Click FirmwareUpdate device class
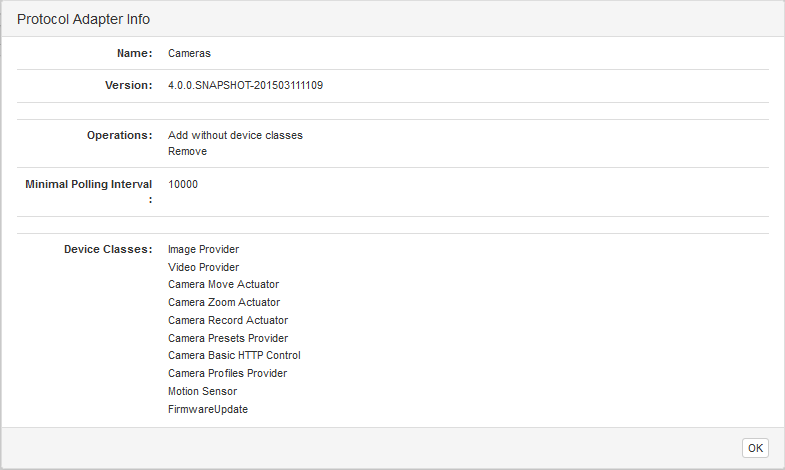 pos(208,409)
